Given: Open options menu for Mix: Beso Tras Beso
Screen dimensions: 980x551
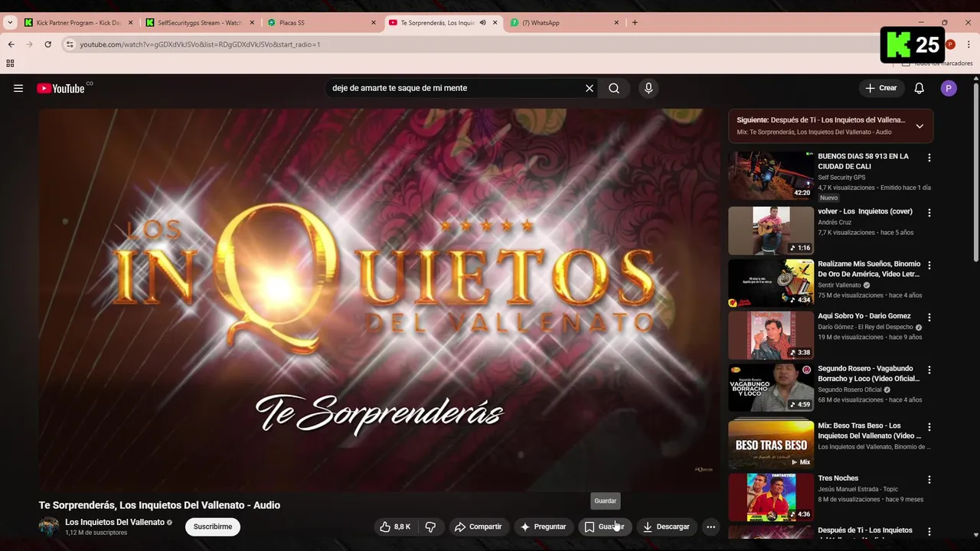Looking at the screenshot, I should coord(929,427).
